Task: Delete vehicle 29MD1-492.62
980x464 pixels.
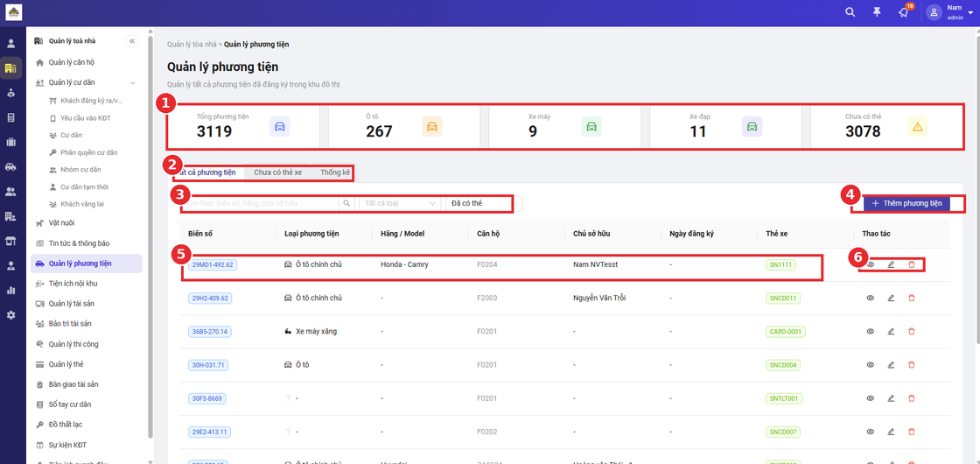Action: pos(911,264)
